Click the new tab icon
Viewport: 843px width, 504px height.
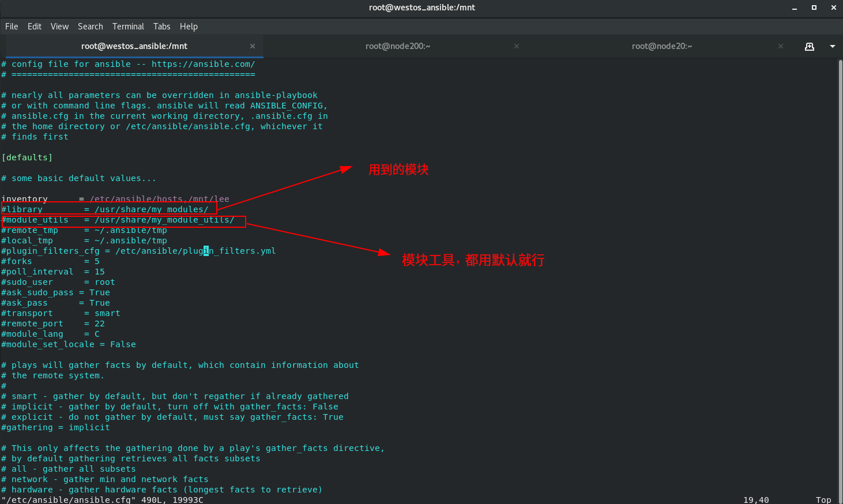point(810,46)
